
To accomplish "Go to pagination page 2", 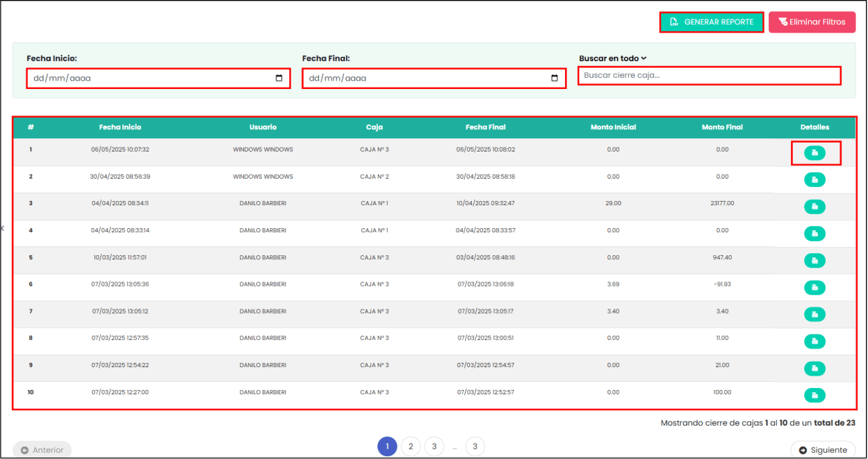I will click(411, 446).
